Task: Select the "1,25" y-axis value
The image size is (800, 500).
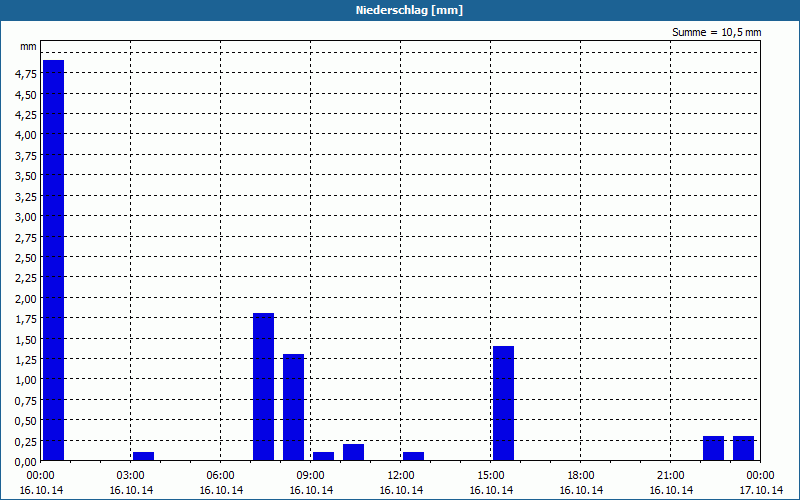Action: point(26,360)
